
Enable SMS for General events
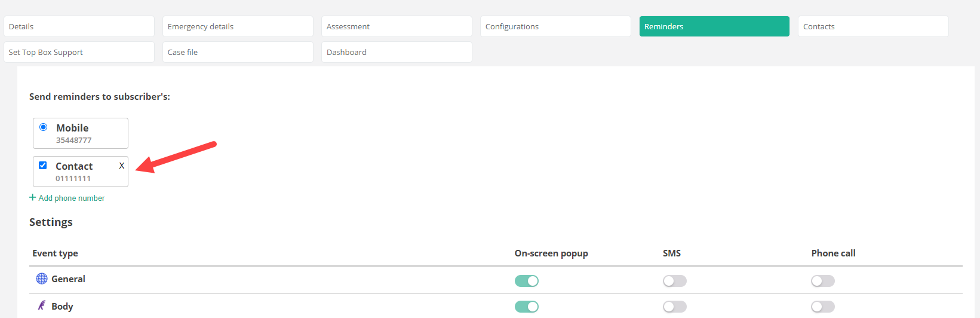[674, 281]
